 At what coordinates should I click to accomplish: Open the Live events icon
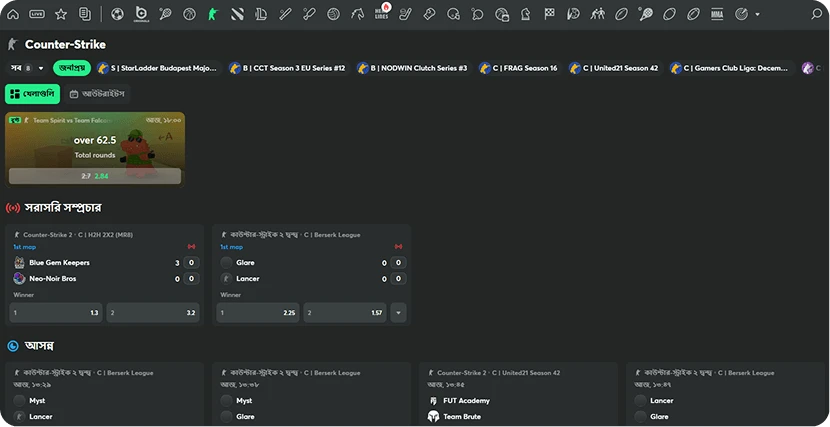point(37,14)
